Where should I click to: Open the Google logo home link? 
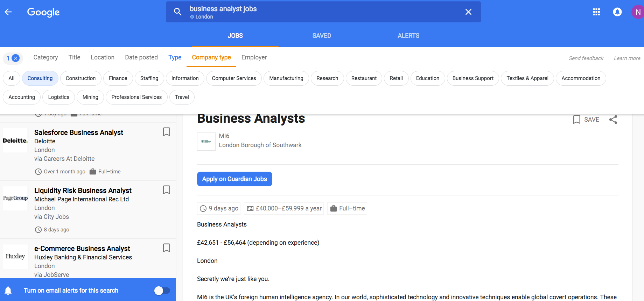click(43, 12)
